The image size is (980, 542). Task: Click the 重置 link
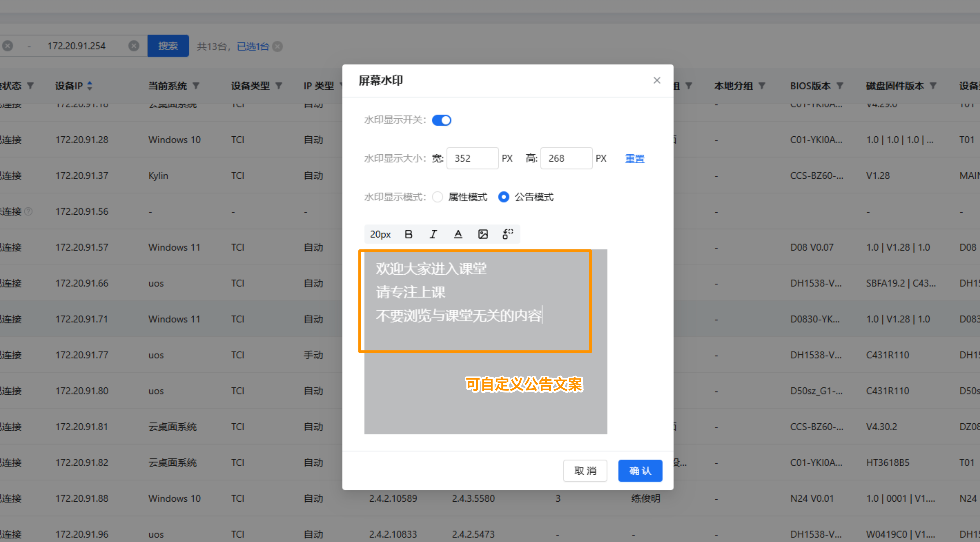pos(635,159)
